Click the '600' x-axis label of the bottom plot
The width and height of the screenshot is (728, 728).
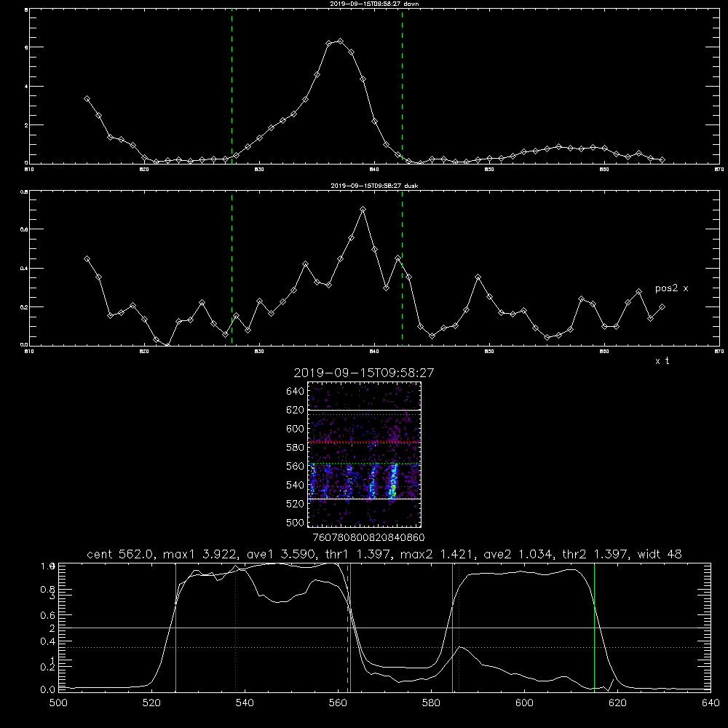pos(524,703)
